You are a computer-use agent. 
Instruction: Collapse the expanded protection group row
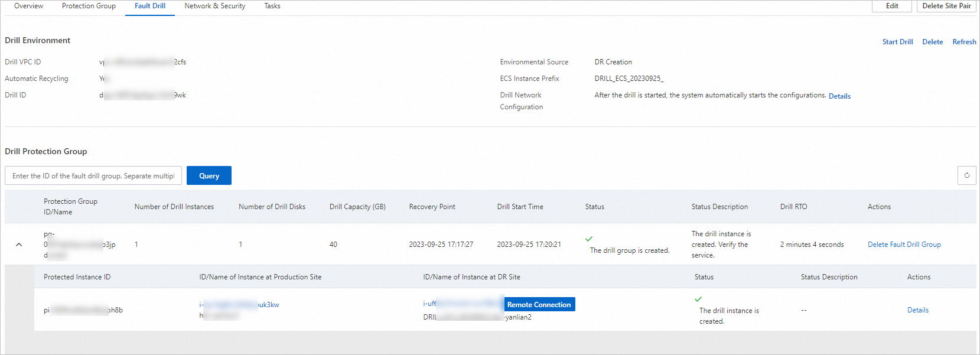pyautogui.click(x=19, y=245)
